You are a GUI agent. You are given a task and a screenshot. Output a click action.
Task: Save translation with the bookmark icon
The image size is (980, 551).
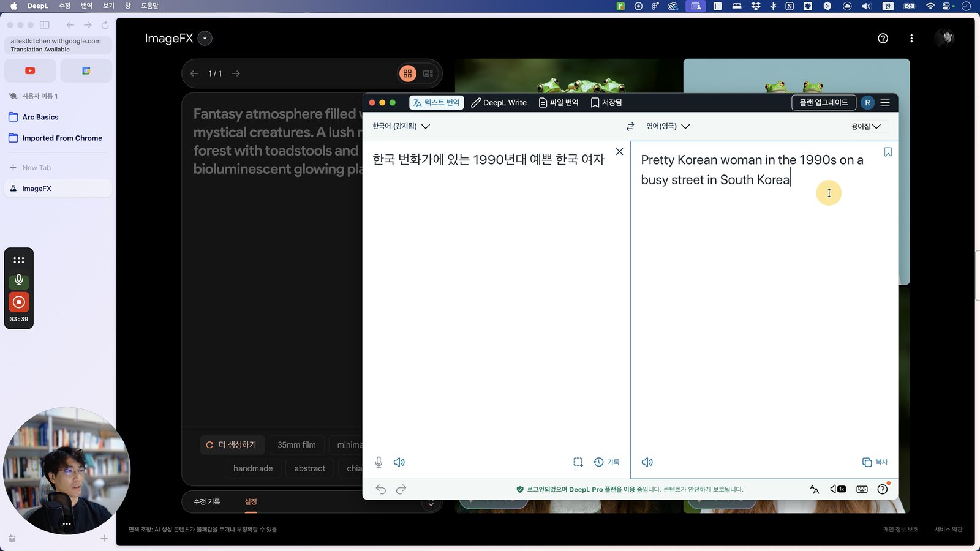point(888,152)
